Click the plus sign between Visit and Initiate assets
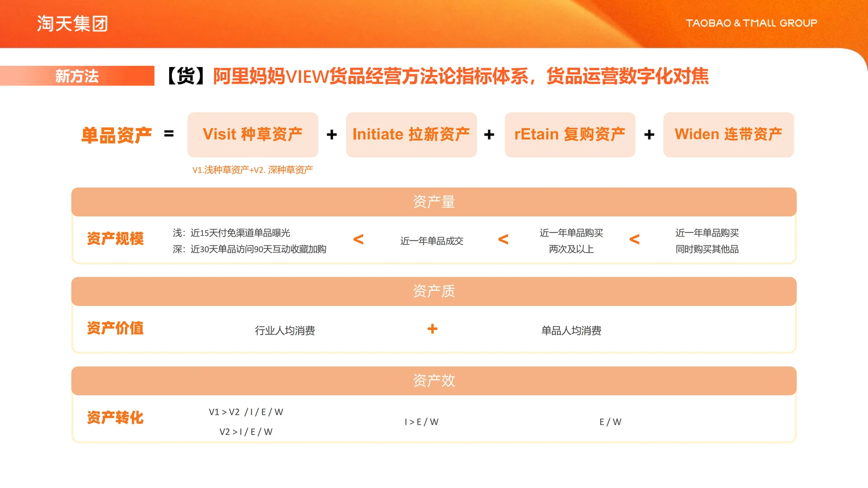Screen dimensions: 868x488 (x=332, y=134)
